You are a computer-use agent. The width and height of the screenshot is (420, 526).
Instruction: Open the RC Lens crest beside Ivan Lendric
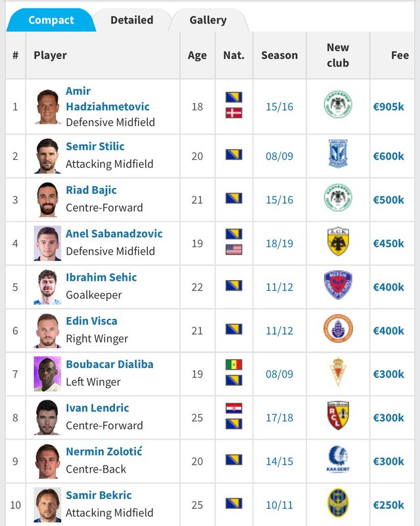pyautogui.click(x=338, y=416)
